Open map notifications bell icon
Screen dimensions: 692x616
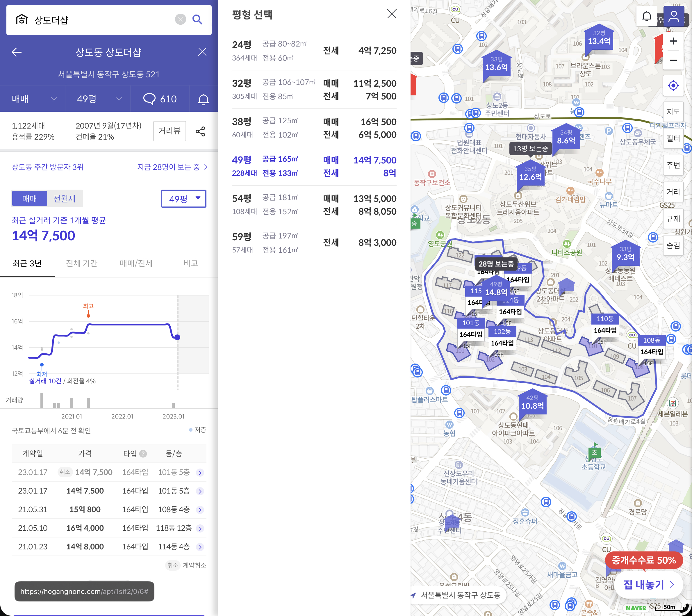tap(647, 16)
